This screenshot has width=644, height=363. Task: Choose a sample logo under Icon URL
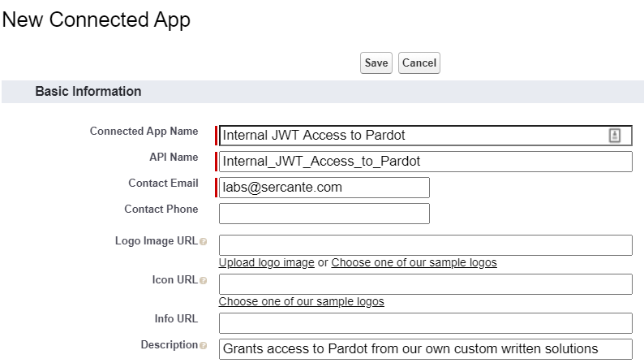pyautogui.click(x=302, y=301)
